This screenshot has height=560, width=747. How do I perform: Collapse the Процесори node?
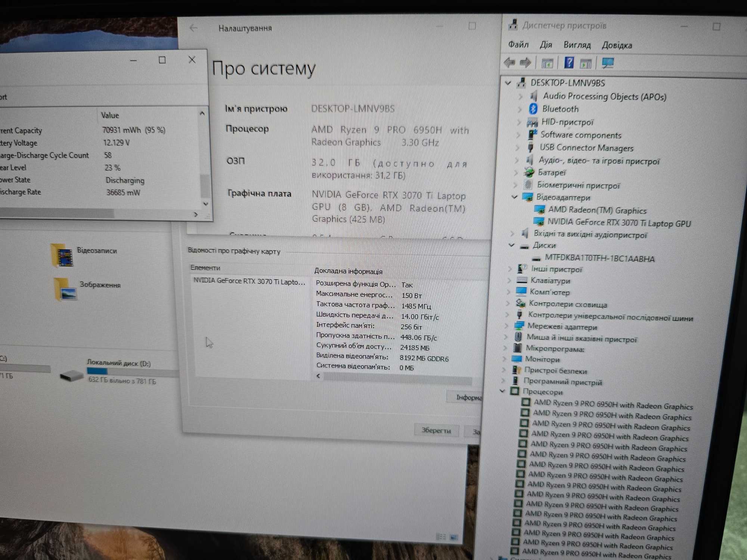[x=503, y=391]
